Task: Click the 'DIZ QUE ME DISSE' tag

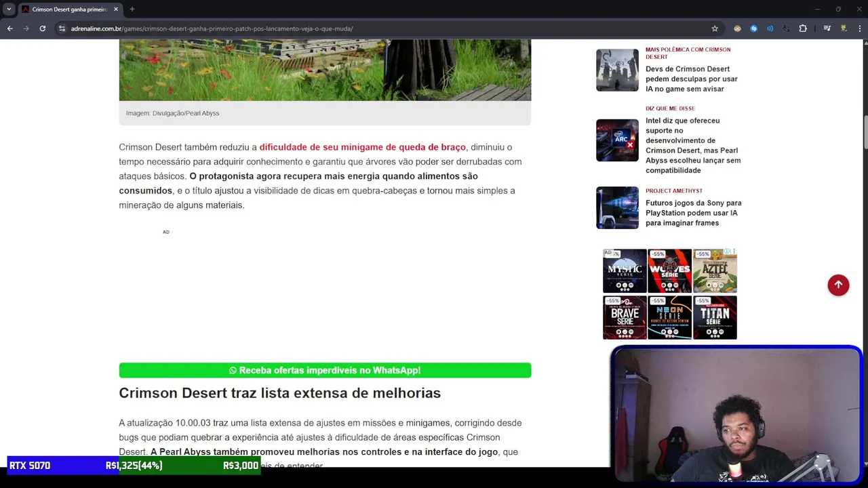Action: click(x=670, y=108)
